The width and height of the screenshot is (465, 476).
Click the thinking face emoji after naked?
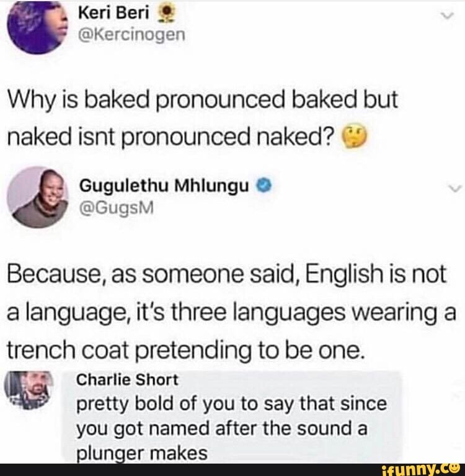click(x=354, y=137)
